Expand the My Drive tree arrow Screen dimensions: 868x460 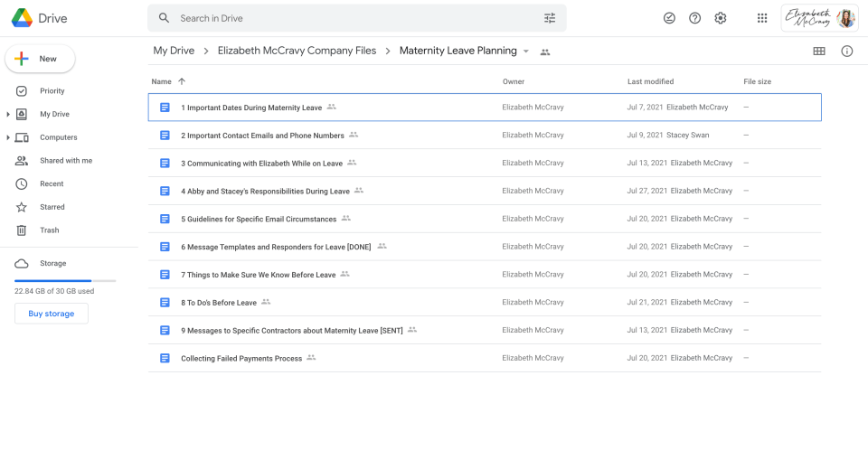coord(8,115)
